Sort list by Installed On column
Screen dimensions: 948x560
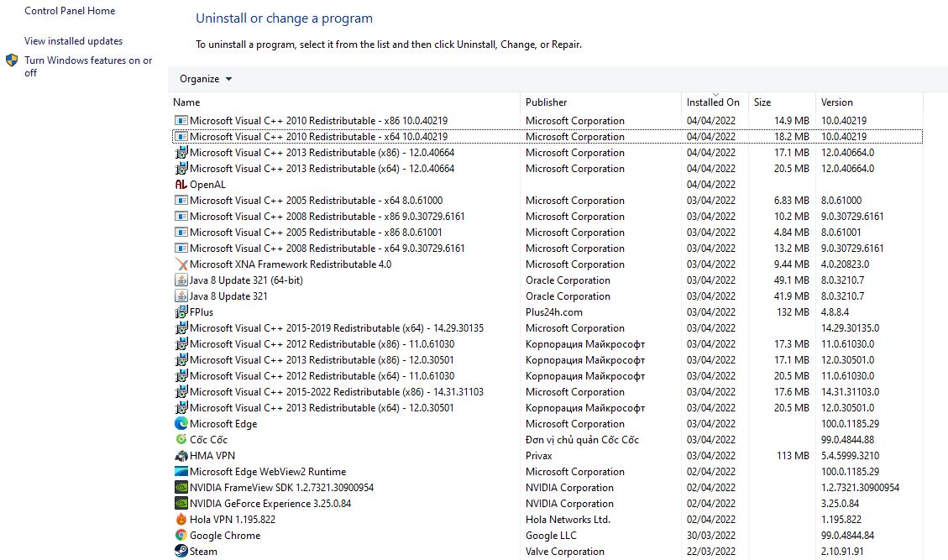click(713, 102)
